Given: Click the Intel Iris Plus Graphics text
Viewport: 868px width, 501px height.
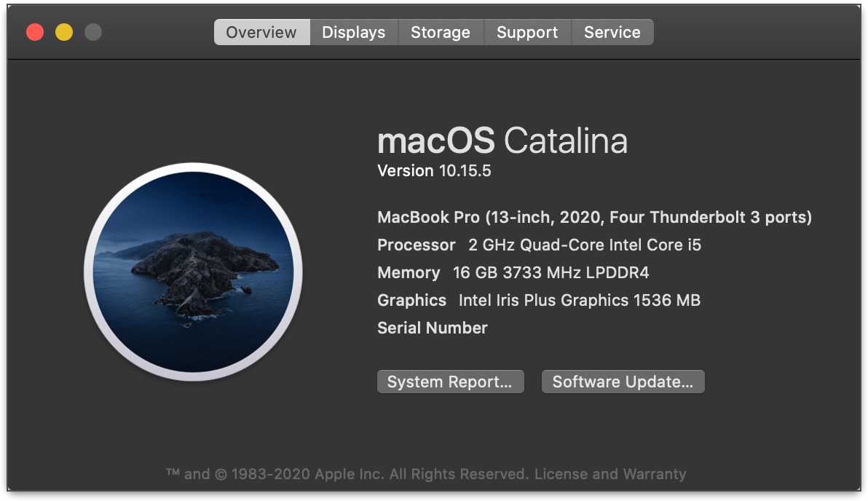Looking at the screenshot, I should coord(580,300).
